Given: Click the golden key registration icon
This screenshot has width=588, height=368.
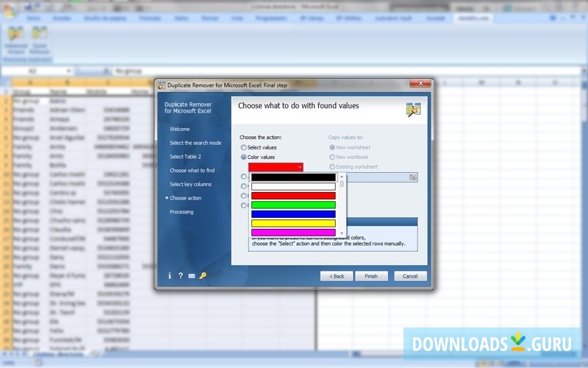Looking at the screenshot, I should (x=203, y=275).
